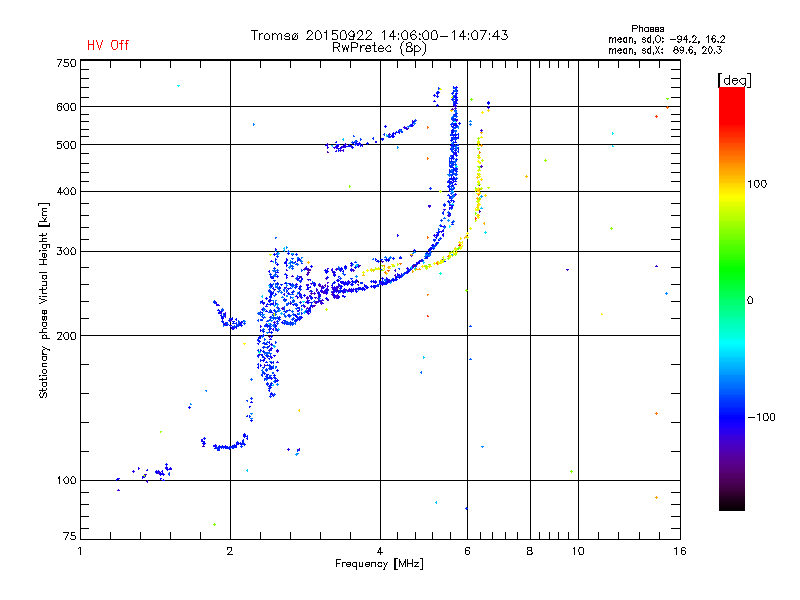Viewport: 800px width, 600px height.
Task: Click the x-axis tick label "8"
Action: [530, 551]
